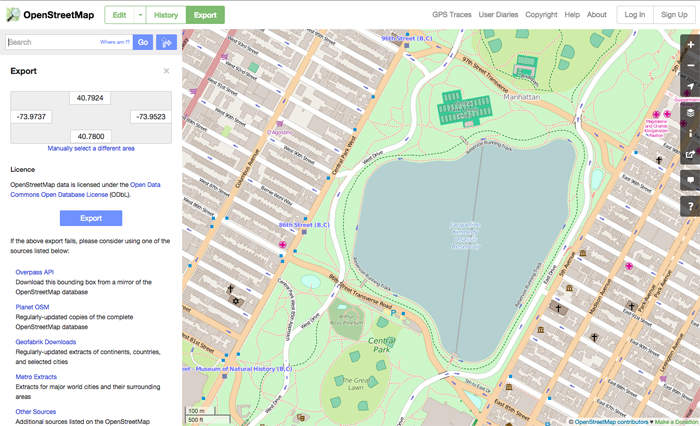Zoom out with the minus control

(x=690, y=65)
